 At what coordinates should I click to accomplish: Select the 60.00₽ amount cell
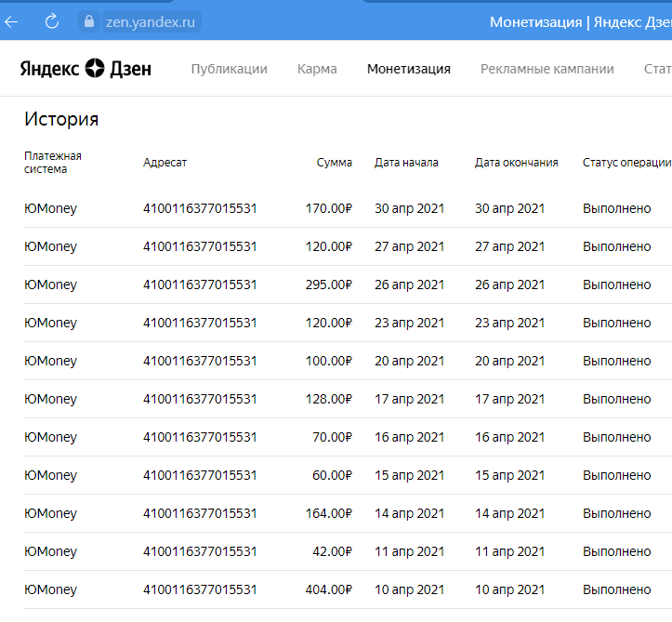332,476
